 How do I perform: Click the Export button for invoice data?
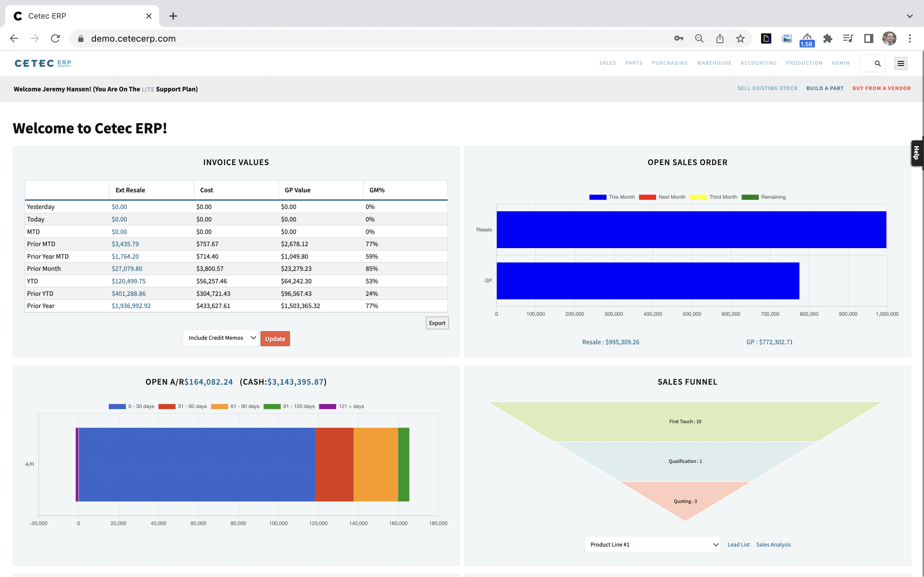[437, 323]
